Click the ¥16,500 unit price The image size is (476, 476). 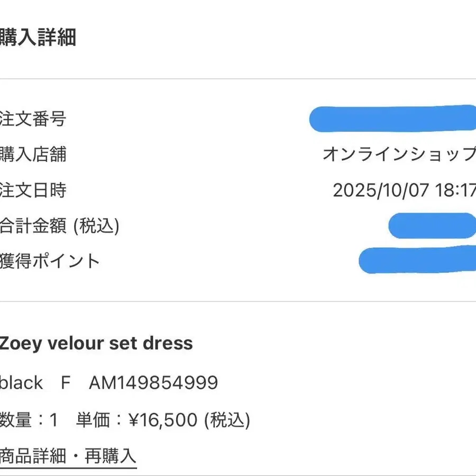(163, 420)
